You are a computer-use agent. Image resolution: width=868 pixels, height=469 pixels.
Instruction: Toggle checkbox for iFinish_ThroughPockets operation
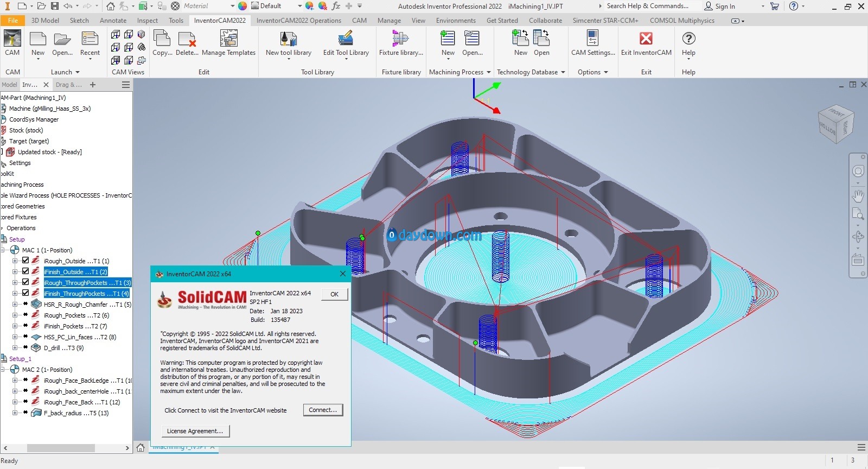tap(25, 293)
